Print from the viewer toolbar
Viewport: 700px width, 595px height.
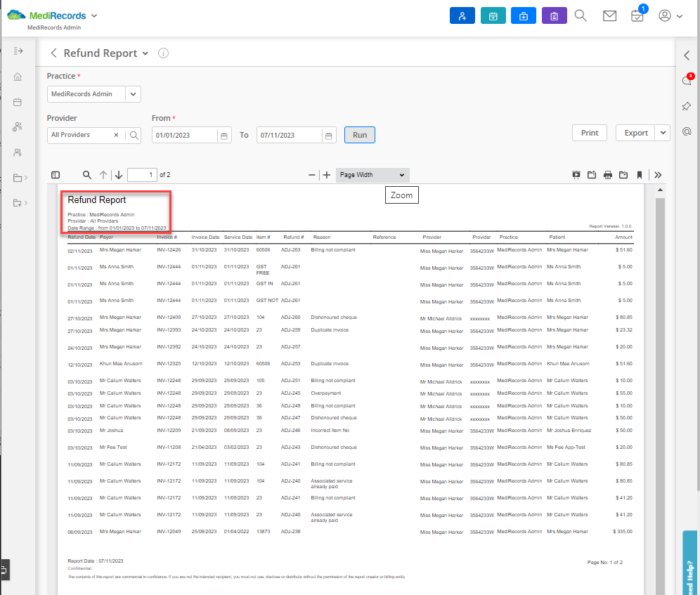[608, 175]
